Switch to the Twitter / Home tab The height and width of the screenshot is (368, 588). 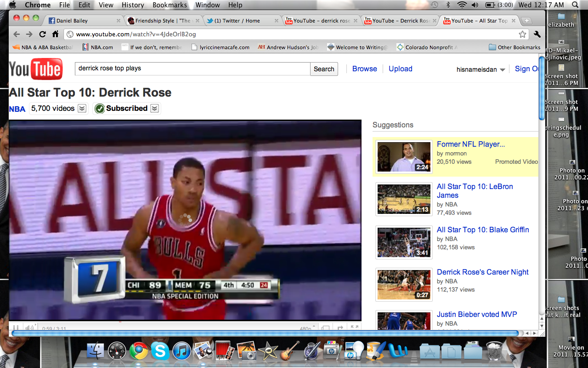[x=242, y=21]
